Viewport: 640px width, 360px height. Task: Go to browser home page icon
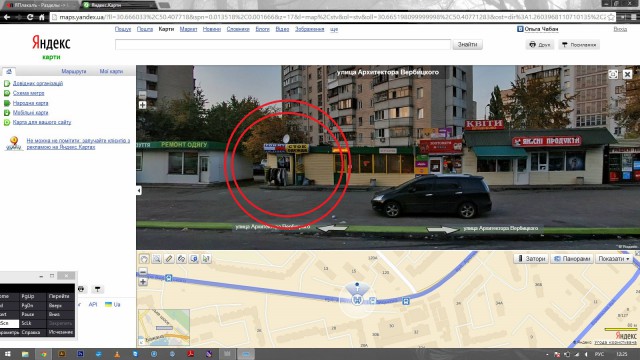(42, 17)
